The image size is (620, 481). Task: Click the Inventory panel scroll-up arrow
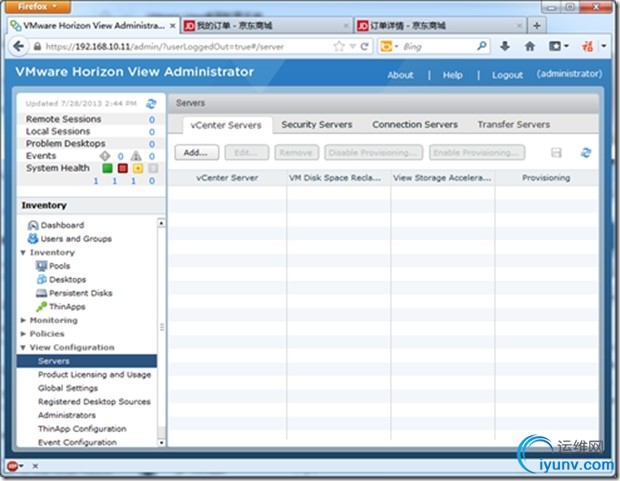coord(161,223)
